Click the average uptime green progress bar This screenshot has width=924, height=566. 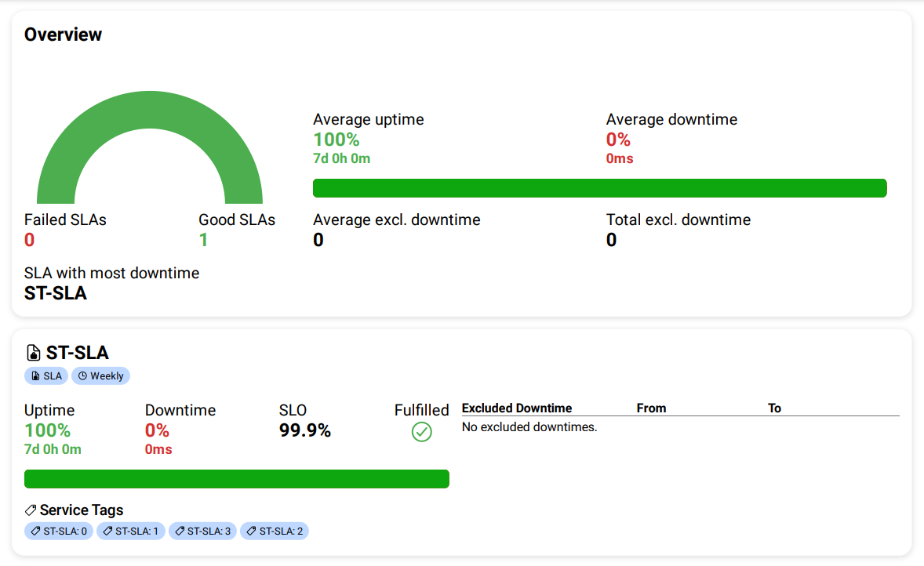tap(599, 188)
